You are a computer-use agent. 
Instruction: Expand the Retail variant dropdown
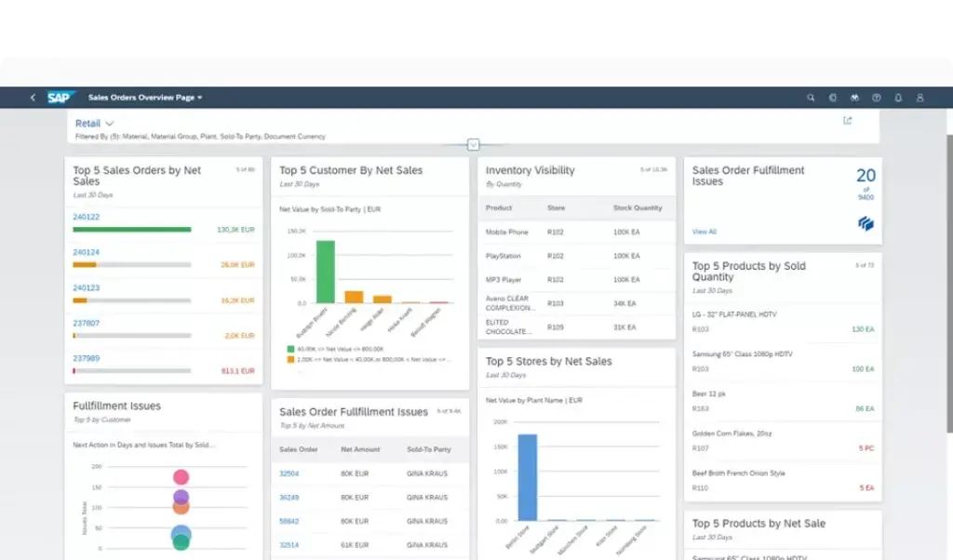pyautogui.click(x=94, y=124)
